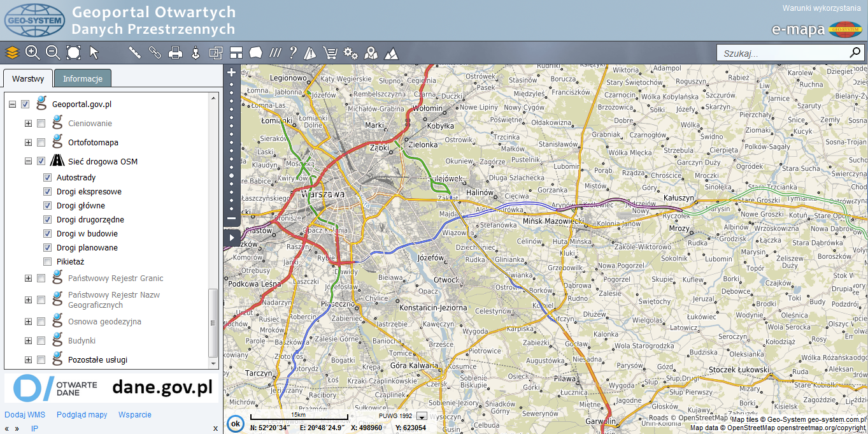Screen dimensions: 868x434
Task: Expand the Cieniowanie node
Action: click(x=28, y=123)
